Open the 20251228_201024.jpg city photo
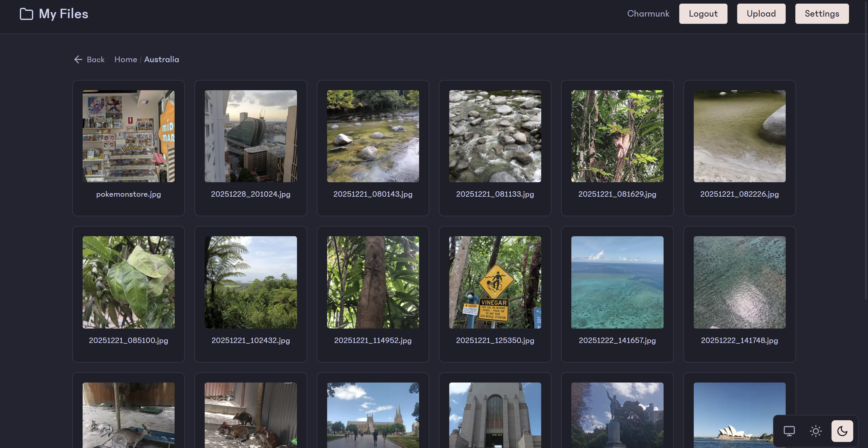868x448 pixels. pos(250,136)
